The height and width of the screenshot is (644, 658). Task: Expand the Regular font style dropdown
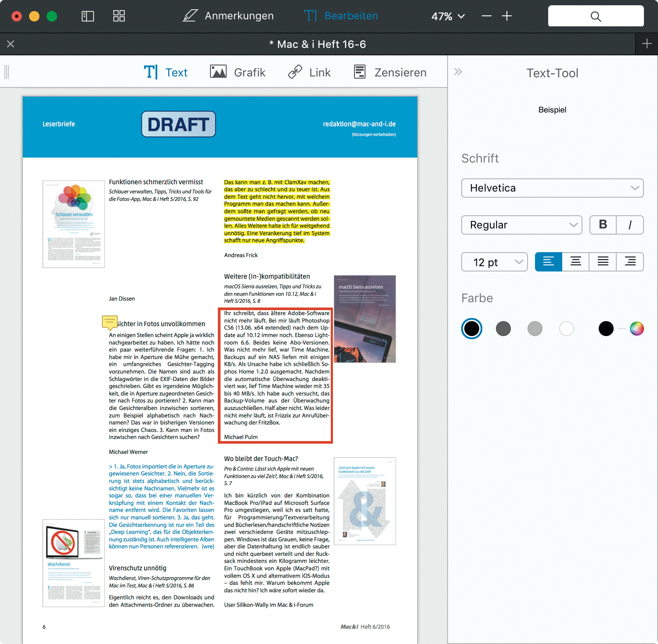point(521,225)
